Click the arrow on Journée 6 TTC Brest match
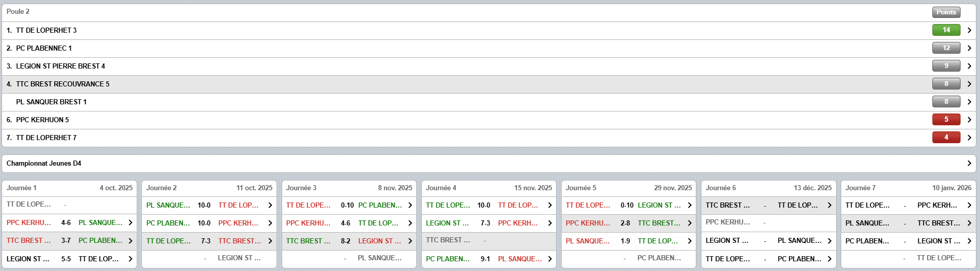 [x=829, y=205]
